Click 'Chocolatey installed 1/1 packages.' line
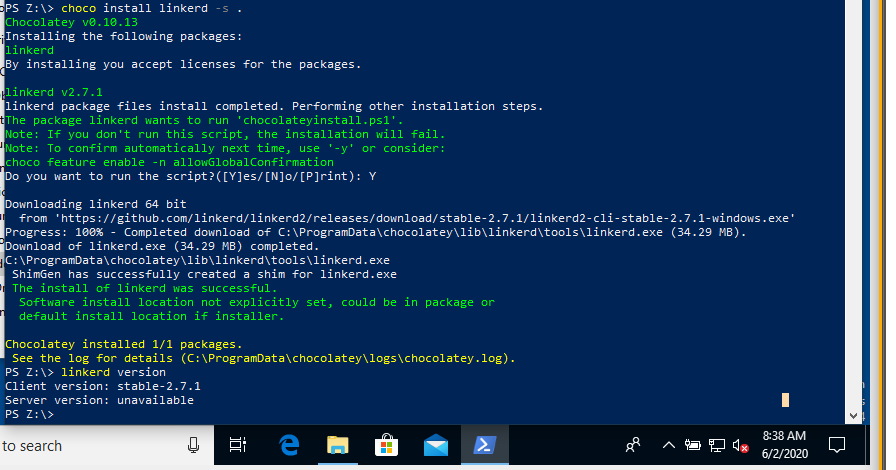 click(123, 344)
